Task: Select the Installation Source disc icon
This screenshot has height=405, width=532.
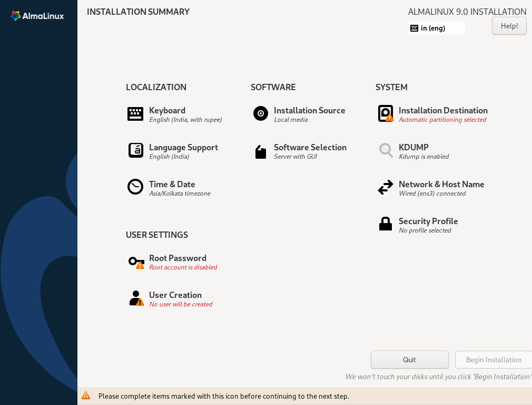Action: [260, 113]
